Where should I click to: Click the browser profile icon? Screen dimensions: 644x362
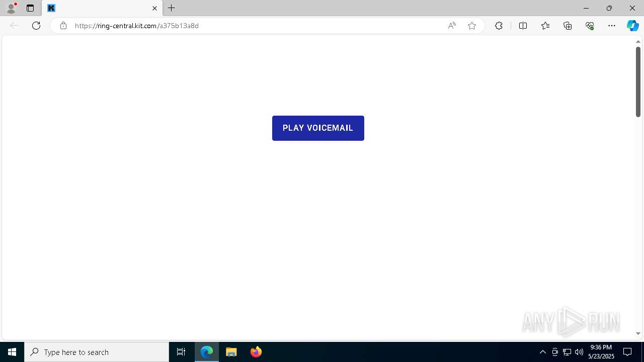11,8
